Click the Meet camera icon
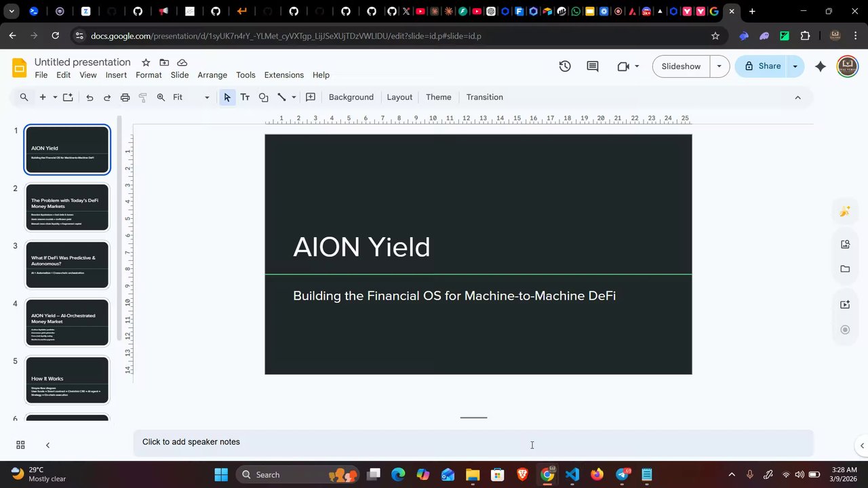The height and width of the screenshot is (488, 868). pyautogui.click(x=623, y=66)
